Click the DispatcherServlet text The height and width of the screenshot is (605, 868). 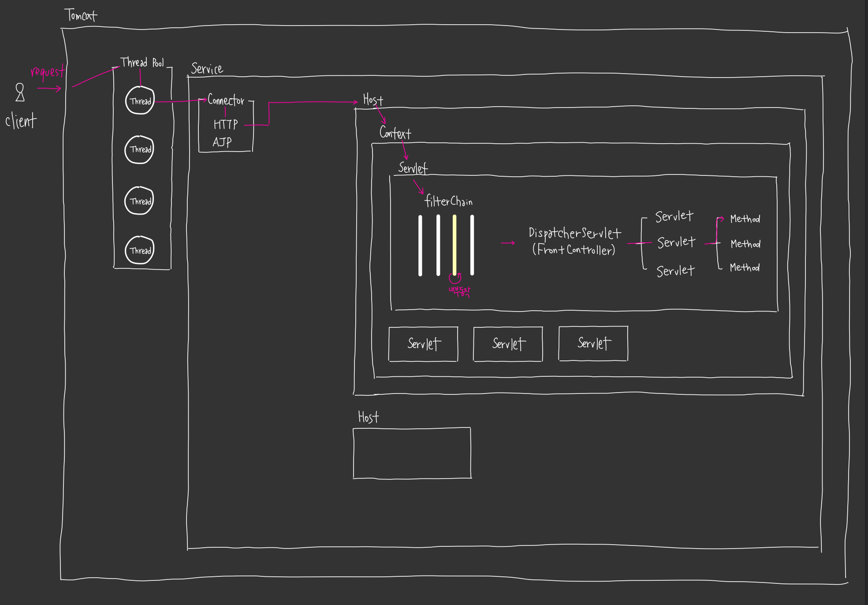pyautogui.click(x=575, y=233)
